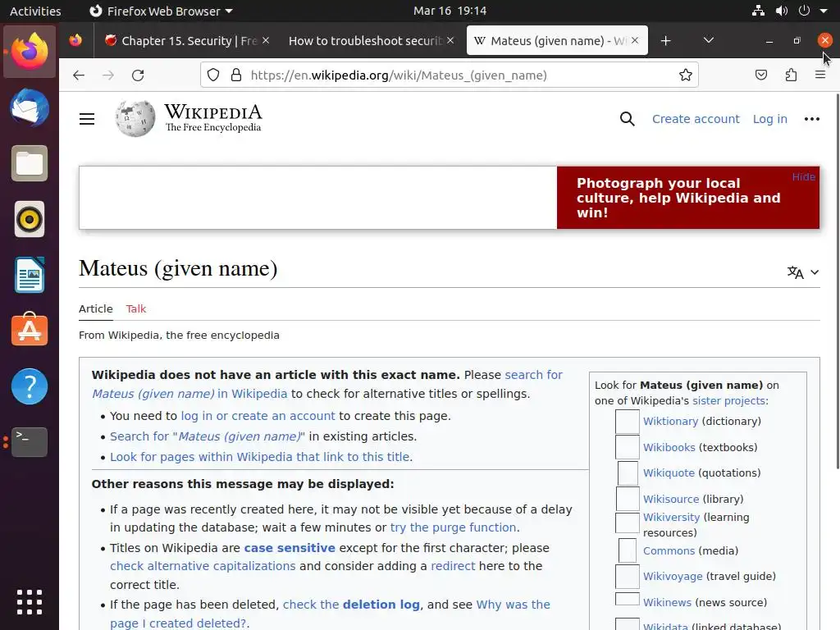Save page to Pocket
The height and width of the screenshot is (630, 840).
760,75
